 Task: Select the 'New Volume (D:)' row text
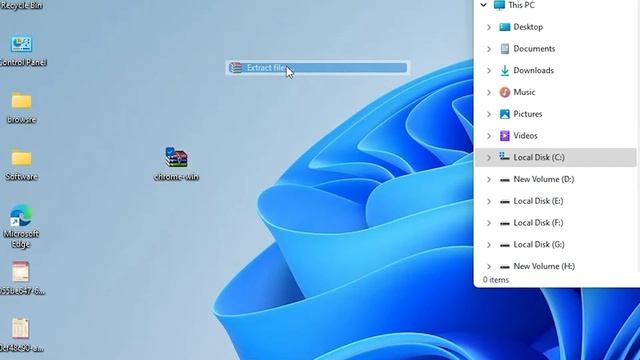pyautogui.click(x=544, y=179)
